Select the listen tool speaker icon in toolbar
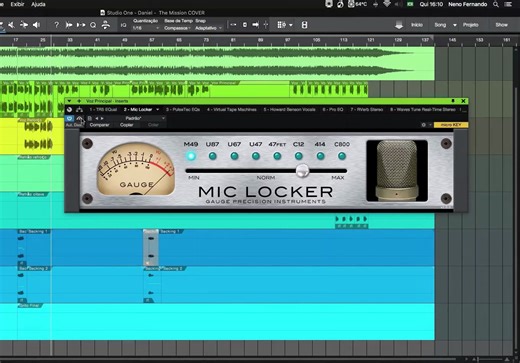This screenshot has height=363, width=520. tap(36, 25)
